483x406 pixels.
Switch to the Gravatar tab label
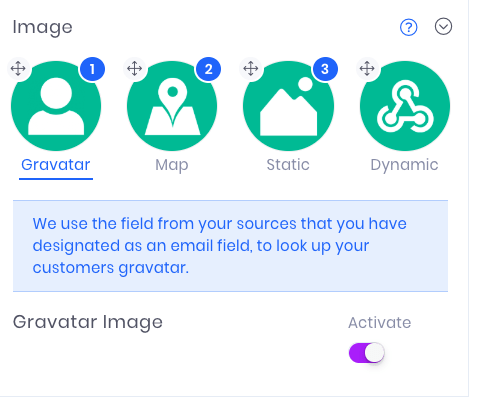tap(56, 165)
